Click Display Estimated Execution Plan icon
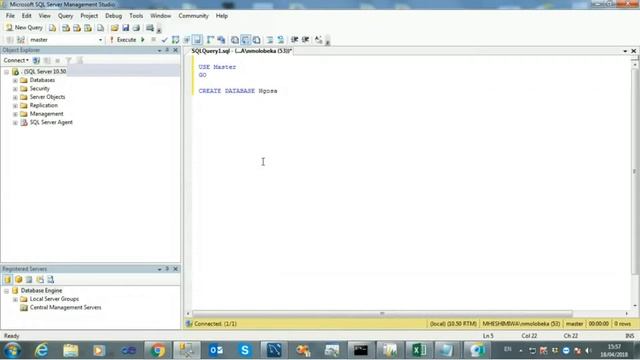640x360 pixels. [176, 40]
